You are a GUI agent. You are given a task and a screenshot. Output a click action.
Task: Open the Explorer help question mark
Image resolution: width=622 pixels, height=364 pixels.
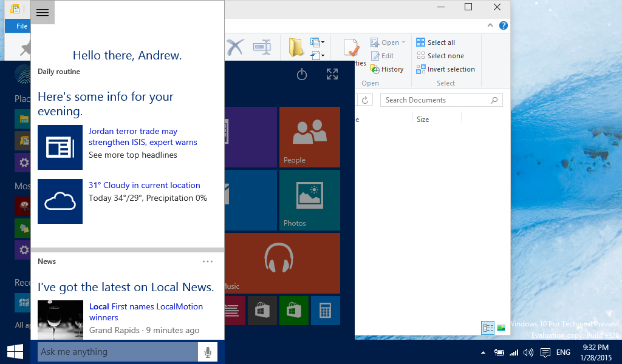tap(504, 25)
